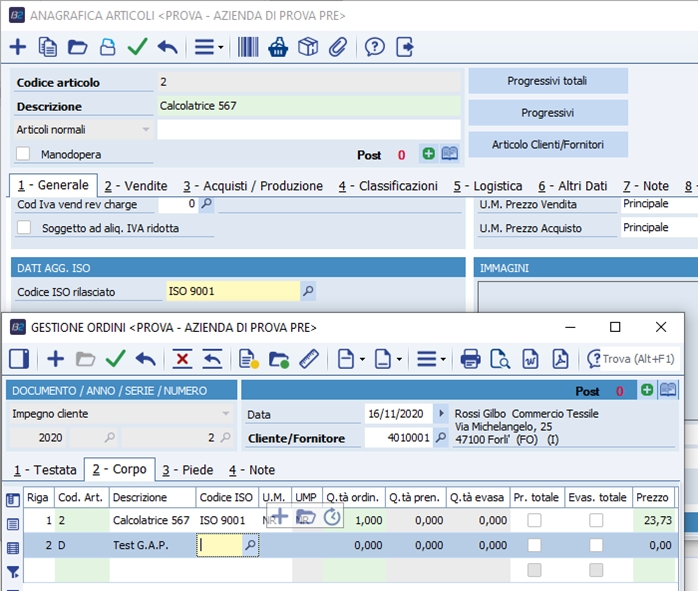Expand the Impegno cliente document type dropdown
The height and width of the screenshot is (591, 698).
(x=225, y=414)
